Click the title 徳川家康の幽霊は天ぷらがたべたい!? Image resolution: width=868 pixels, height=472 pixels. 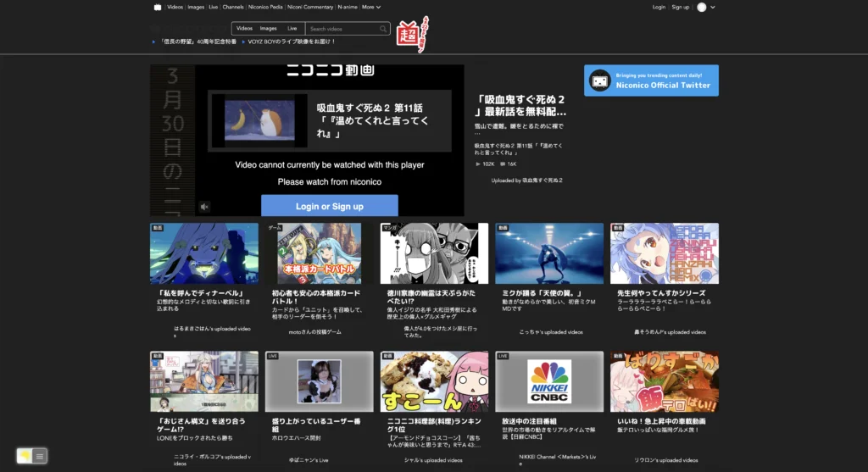pyautogui.click(x=431, y=297)
